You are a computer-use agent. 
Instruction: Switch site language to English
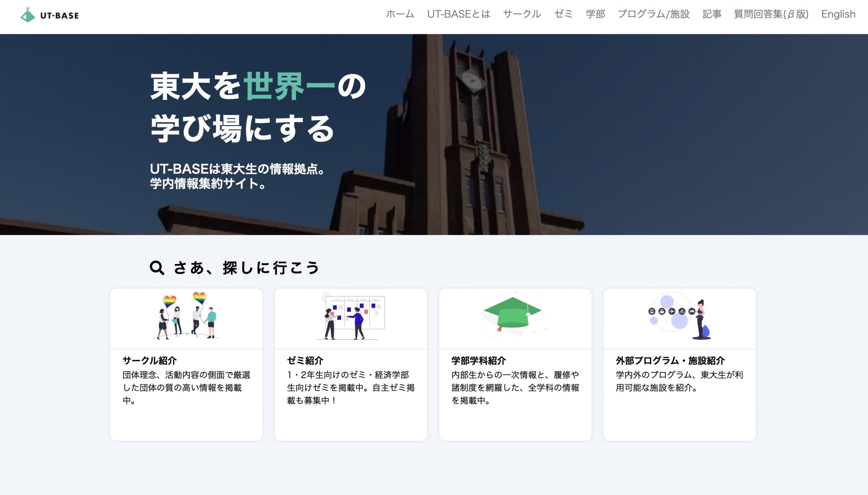click(x=838, y=14)
